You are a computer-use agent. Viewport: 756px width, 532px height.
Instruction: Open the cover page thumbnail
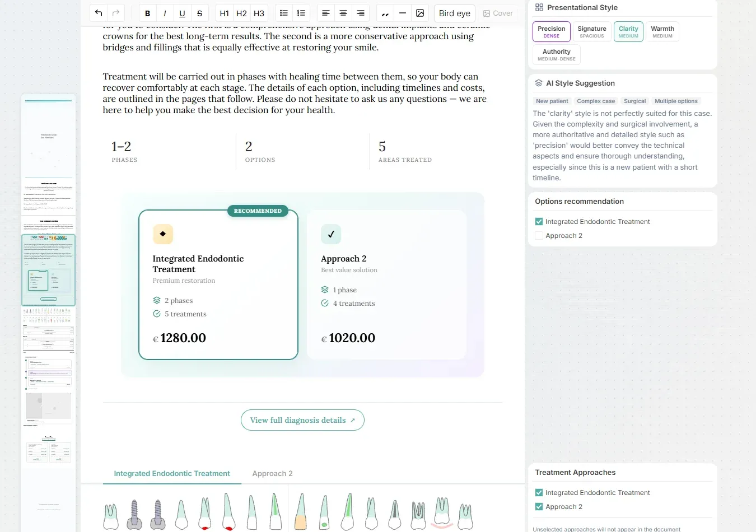click(x=48, y=136)
